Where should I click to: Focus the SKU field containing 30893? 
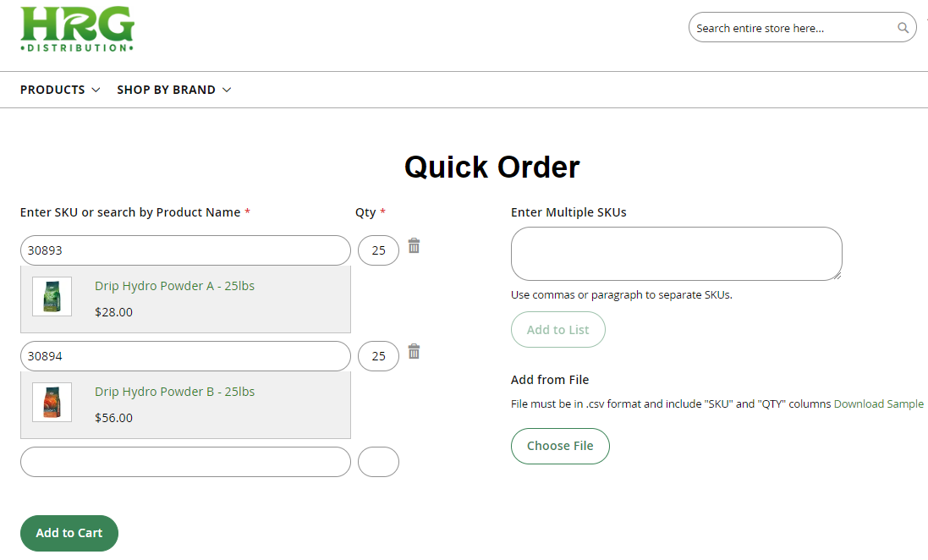[185, 250]
